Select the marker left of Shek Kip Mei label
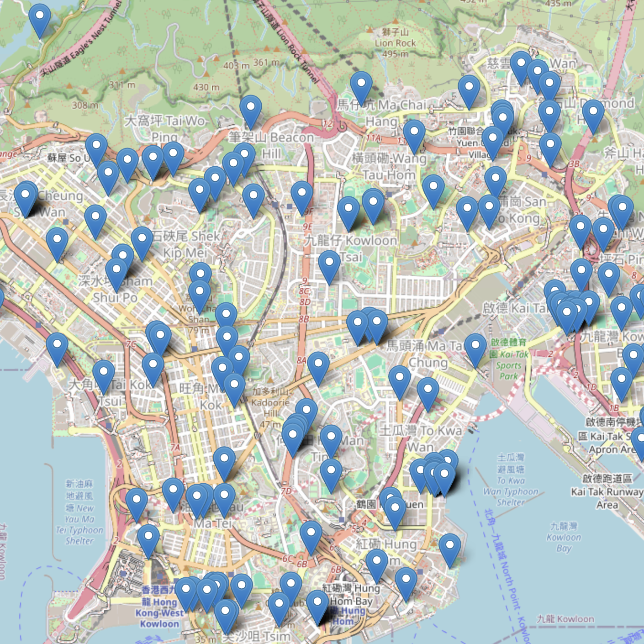The width and height of the screenshot is (644, 644). [x=142, y=244]
